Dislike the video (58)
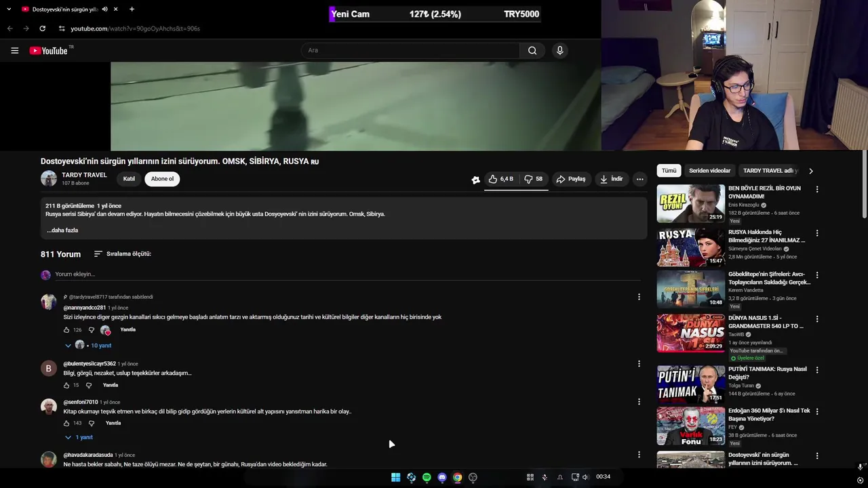Image resolution: width=868 pixels, height=488 pixels. click(533, 179)
